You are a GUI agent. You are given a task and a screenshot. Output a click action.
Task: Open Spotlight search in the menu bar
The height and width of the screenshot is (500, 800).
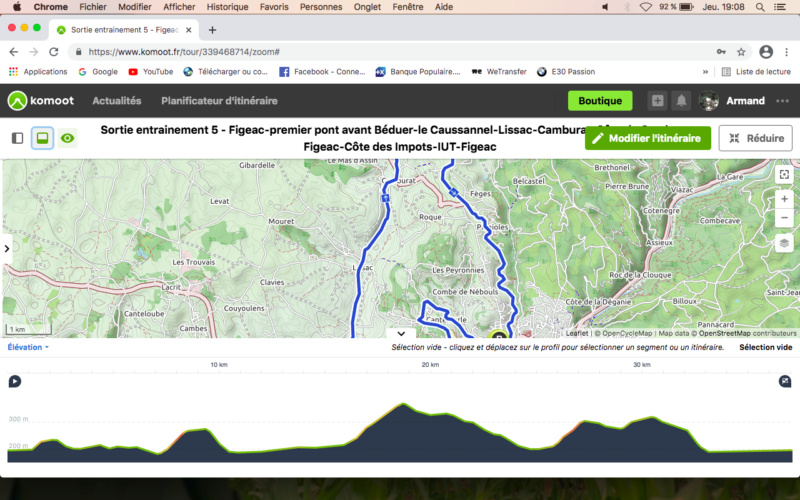(760, 7)
